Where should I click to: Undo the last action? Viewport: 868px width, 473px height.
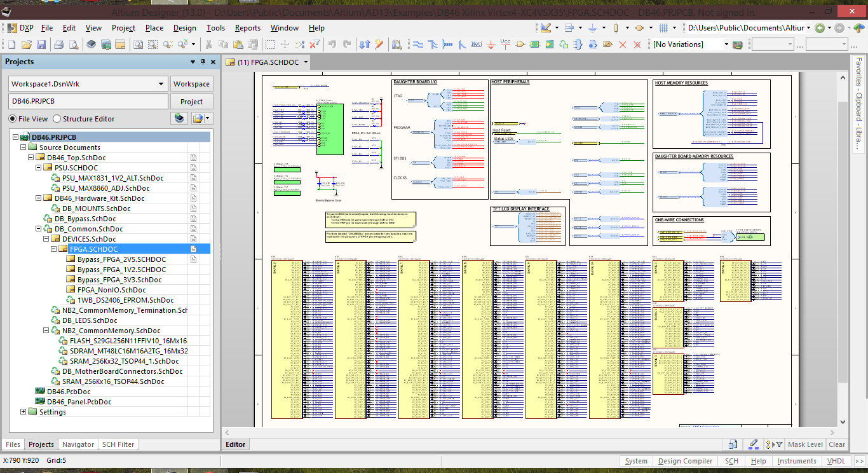(332, 45)
